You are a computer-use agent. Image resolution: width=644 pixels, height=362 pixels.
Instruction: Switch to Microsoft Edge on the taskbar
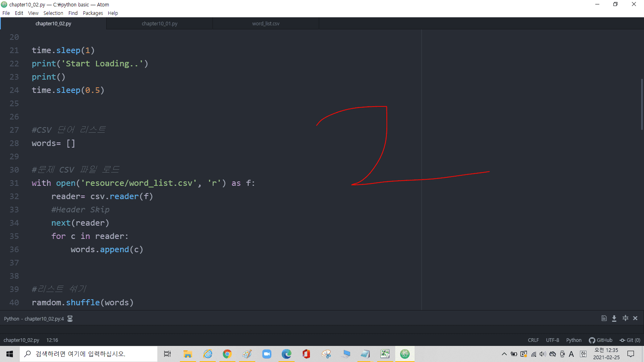[287, 354]
